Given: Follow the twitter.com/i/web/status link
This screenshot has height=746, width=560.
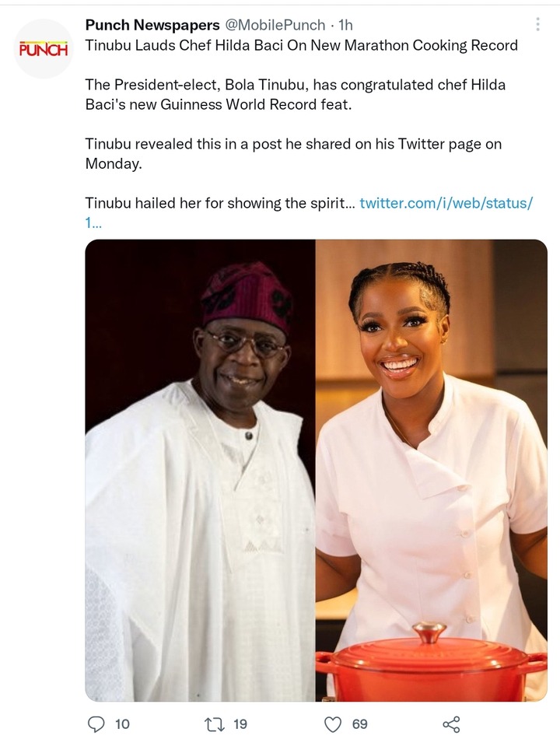Looking at the screenshot, I should click(446, 203).
